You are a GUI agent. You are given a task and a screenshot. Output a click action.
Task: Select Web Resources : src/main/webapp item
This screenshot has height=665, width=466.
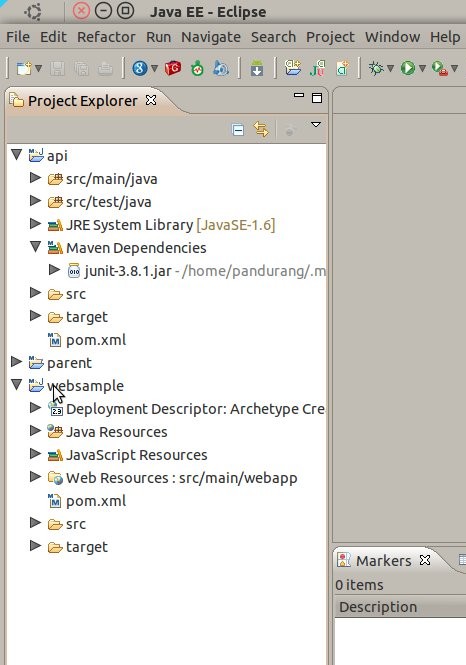(181, 478)
